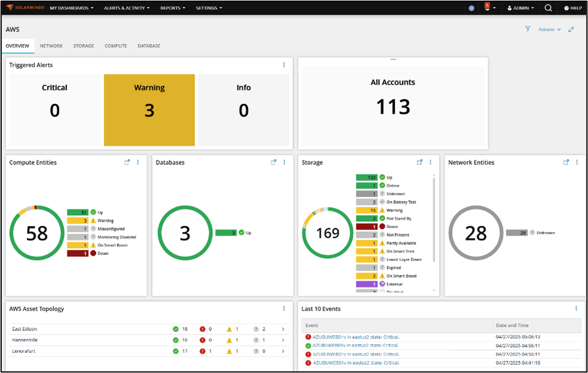Open AWS Asset Topology kebab menu
The height and width of the screenshot is (373, 588).
[x=284, y=308]
